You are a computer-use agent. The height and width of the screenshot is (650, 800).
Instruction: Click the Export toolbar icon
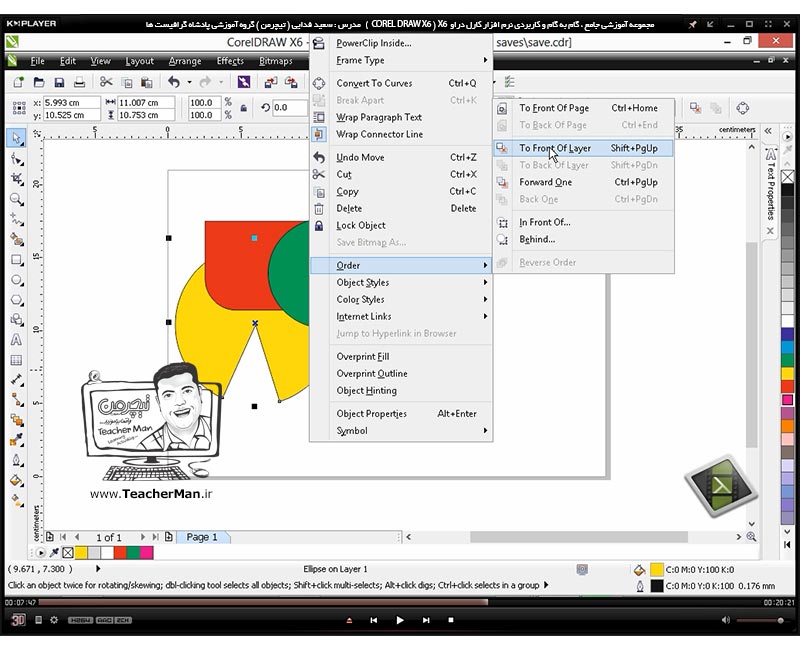pos(291,82)
